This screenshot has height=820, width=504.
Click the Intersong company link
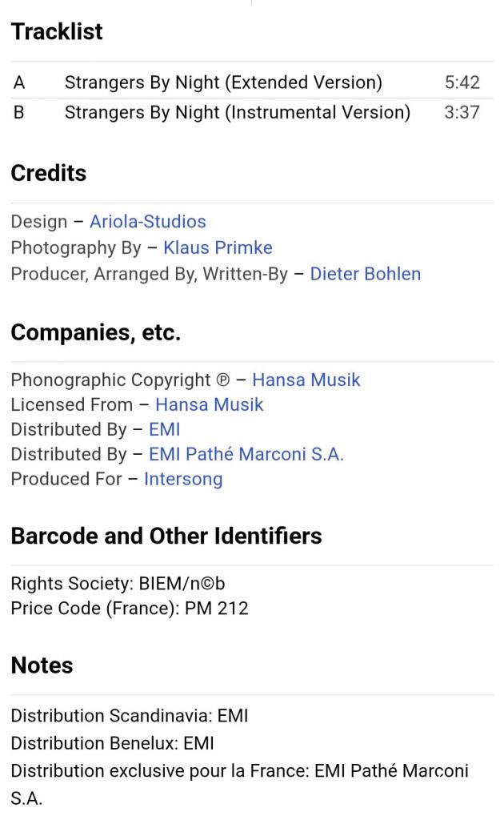183,480
